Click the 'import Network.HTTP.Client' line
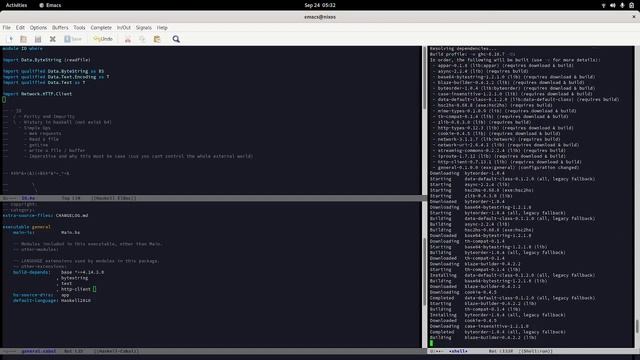 pyautogui.click(x=37, y=94)
